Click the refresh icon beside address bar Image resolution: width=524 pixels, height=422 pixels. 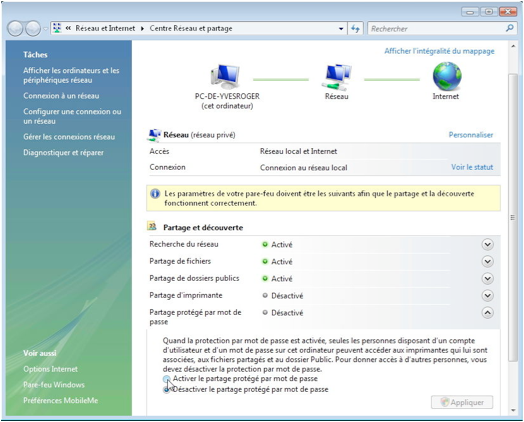coord(355,29)
